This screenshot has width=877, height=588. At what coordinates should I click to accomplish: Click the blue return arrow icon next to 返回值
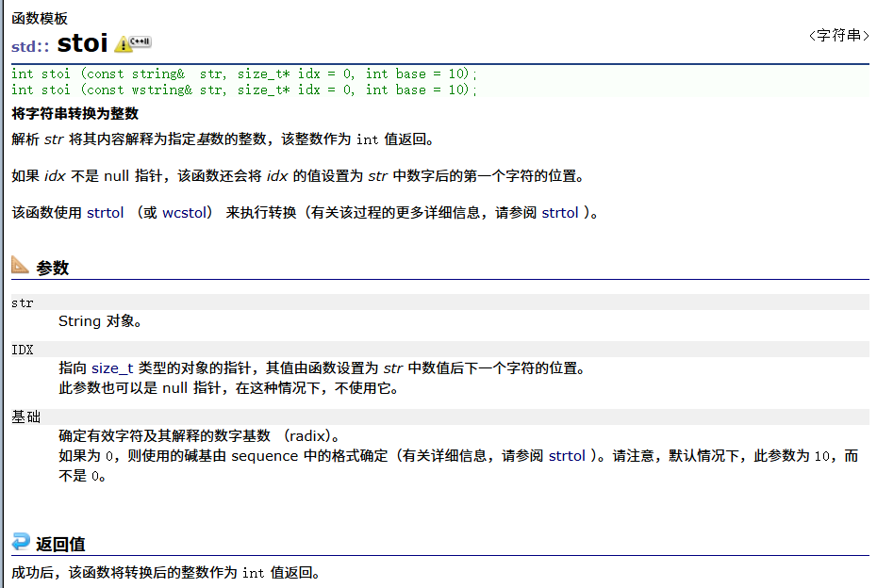pyautogui.click(x=21, y=541)
